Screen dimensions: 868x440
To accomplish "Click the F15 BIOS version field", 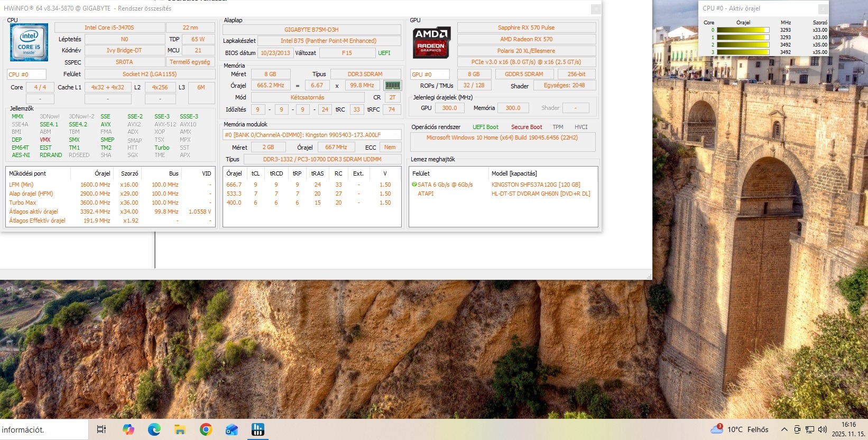I will (347, 53).
